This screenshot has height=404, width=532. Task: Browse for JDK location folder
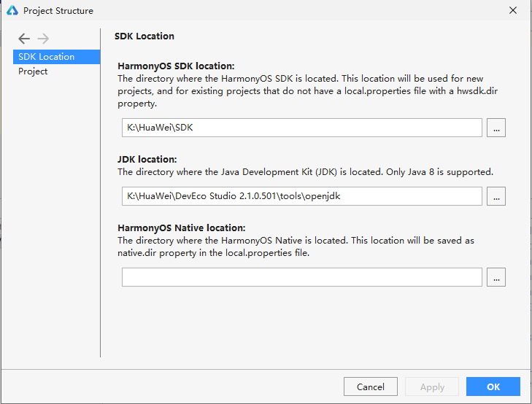496,196
